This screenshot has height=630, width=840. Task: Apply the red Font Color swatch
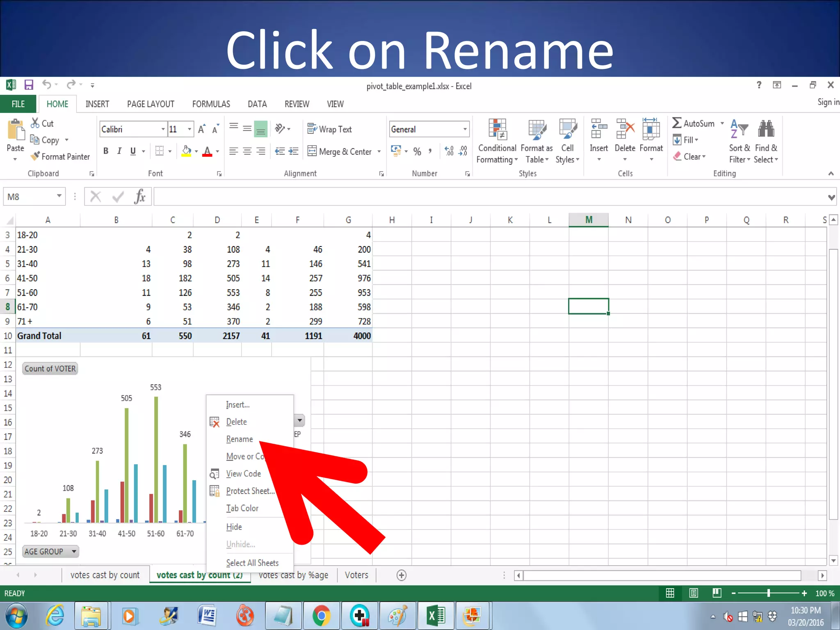[x=207, y=151]
